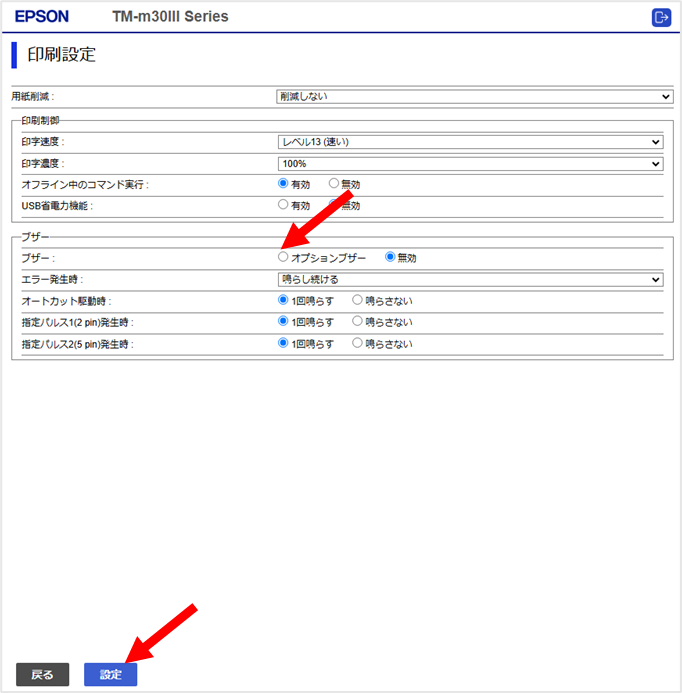Choose 鳴らさない for 指定パルス1(2 pin)発生時

click(358, 322)
